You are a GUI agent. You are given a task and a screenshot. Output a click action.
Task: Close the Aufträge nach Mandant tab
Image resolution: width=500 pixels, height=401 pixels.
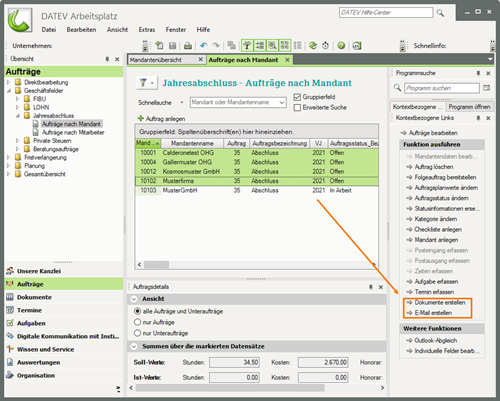point(287,60)
